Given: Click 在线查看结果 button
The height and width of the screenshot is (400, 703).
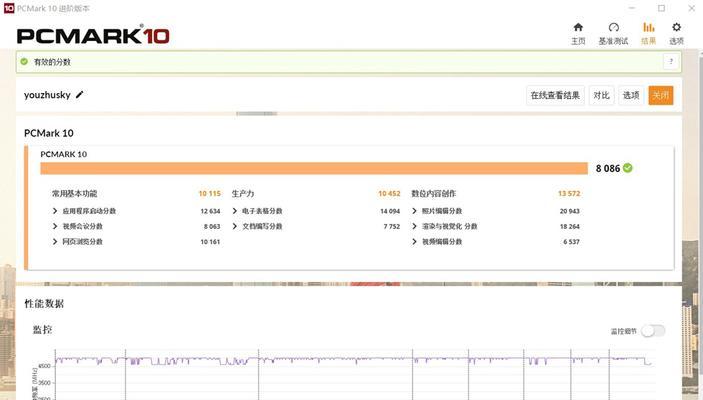Looking at the screenshot, I should [x=555, y=95].
